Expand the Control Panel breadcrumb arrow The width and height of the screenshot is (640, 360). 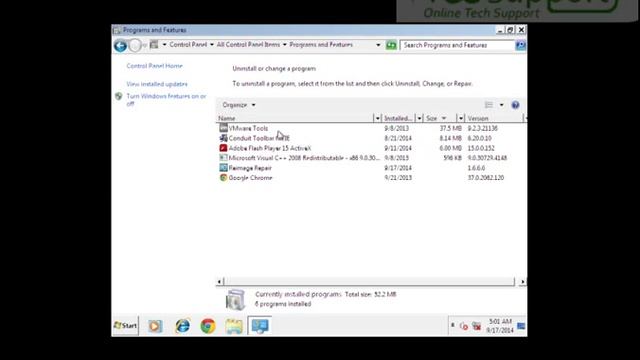point(211,44)
